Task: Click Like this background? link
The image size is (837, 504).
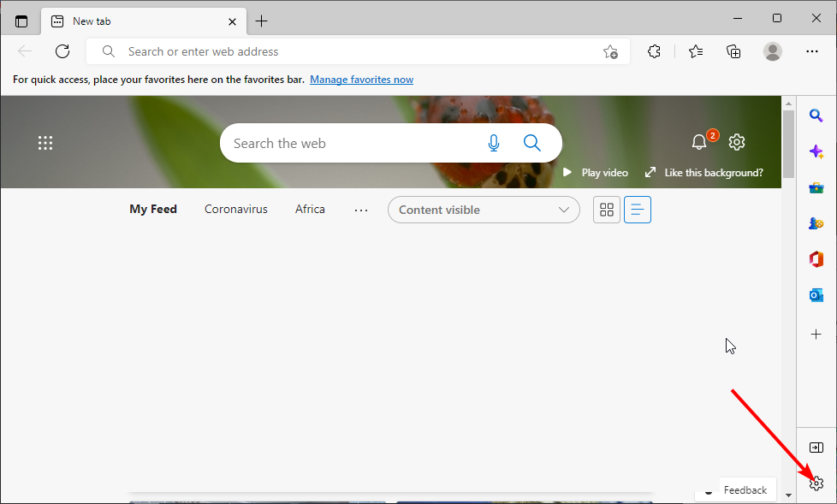Action: pyautogui.click(x=704, y=173)
